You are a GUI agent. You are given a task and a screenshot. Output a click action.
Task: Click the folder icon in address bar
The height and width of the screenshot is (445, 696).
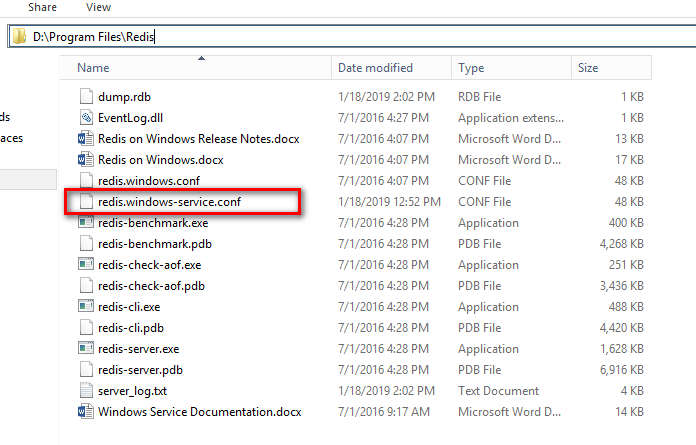(x=20, y=36)
